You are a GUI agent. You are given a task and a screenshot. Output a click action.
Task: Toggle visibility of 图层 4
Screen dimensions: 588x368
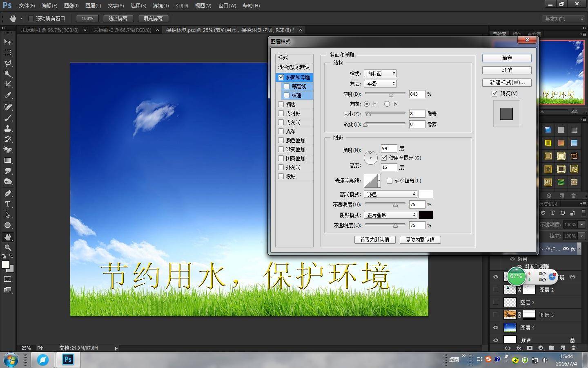pos(496,328)
